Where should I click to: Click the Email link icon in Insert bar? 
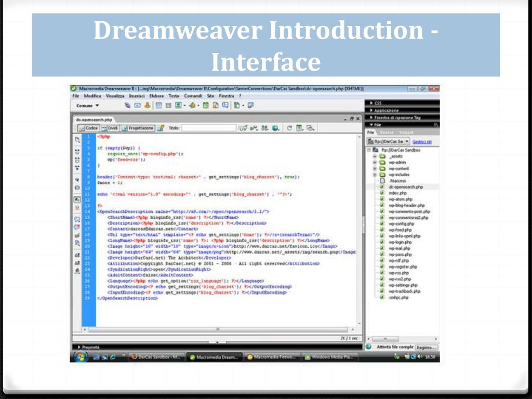(137, 105)
